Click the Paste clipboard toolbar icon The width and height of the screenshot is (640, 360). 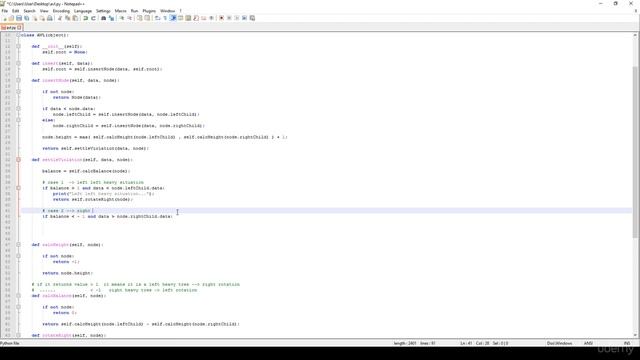pyautogui.click(x=76, y=18)
